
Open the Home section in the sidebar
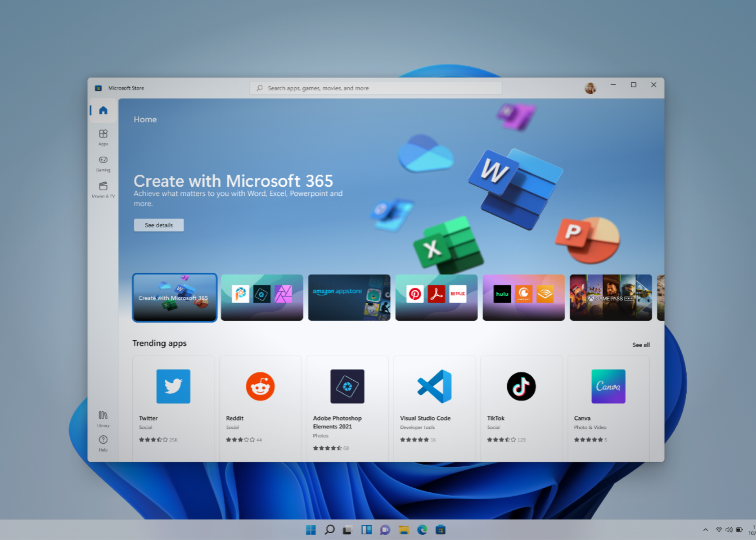tap(103, 110)
